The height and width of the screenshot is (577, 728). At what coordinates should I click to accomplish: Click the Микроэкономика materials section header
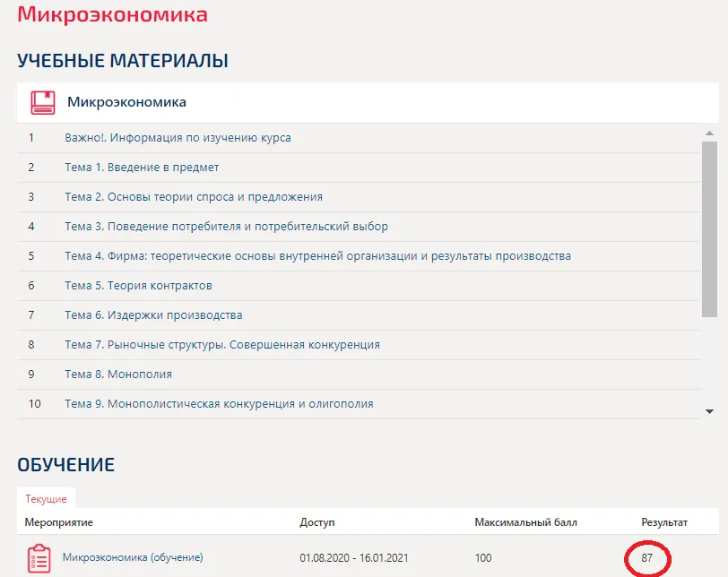tap(126, 102)
